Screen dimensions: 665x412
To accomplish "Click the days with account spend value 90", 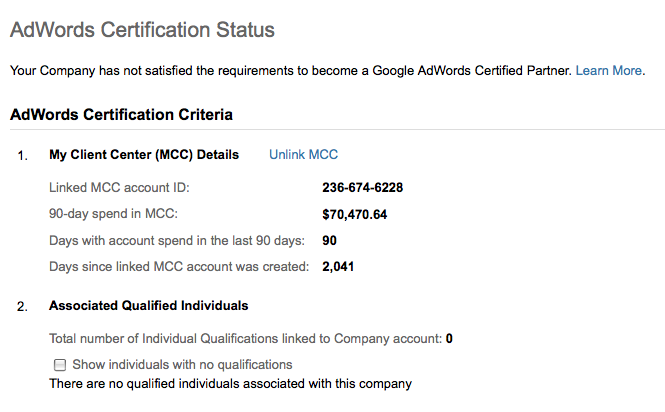I will coord(330,240).
